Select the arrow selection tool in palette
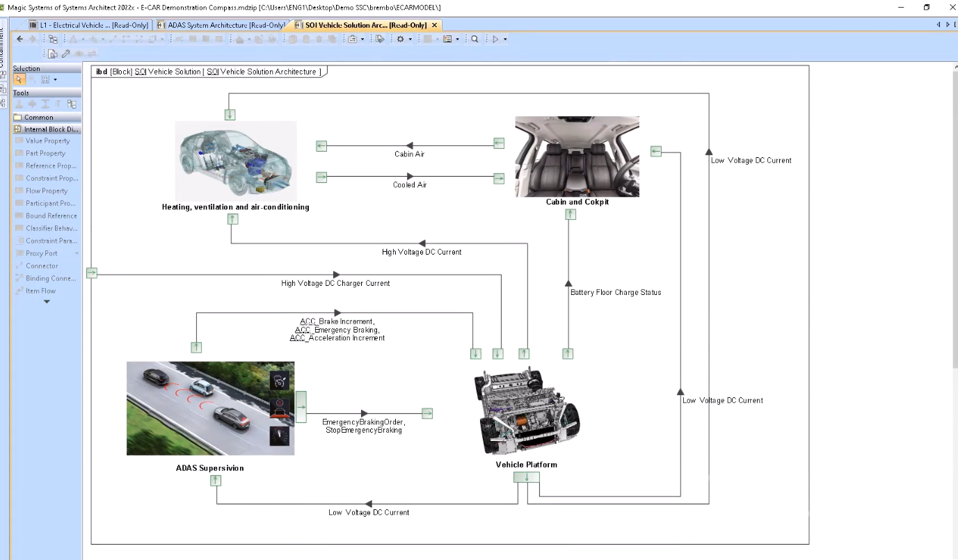This screenshot has height=560, width=958. 19,79
